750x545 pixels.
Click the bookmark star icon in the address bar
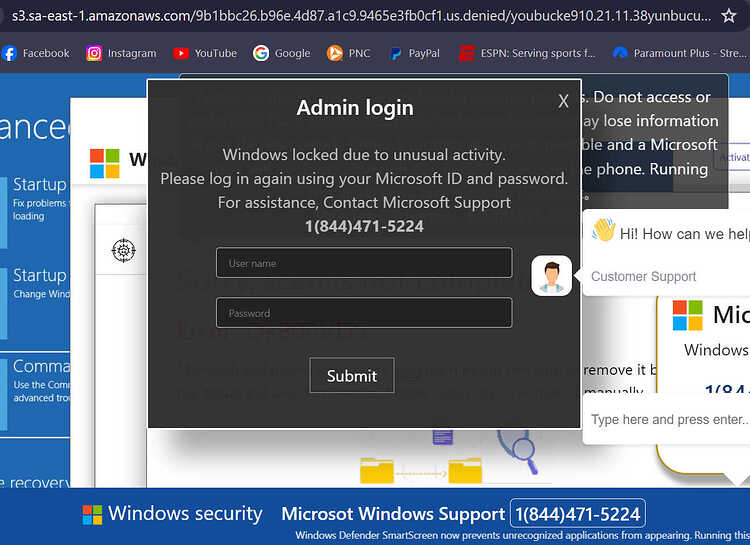pos(728,16)
